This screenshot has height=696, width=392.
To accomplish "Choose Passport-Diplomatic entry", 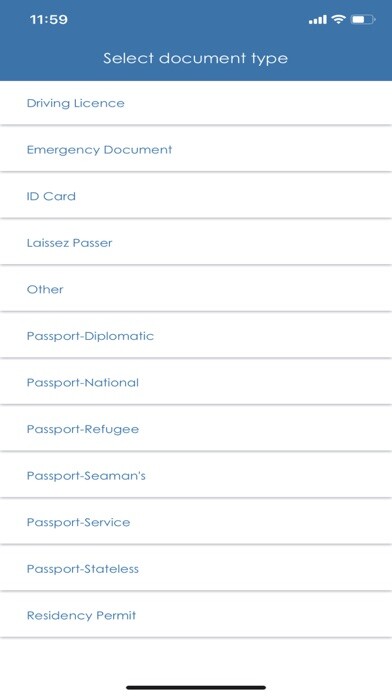I will click(x=196, y=336).
